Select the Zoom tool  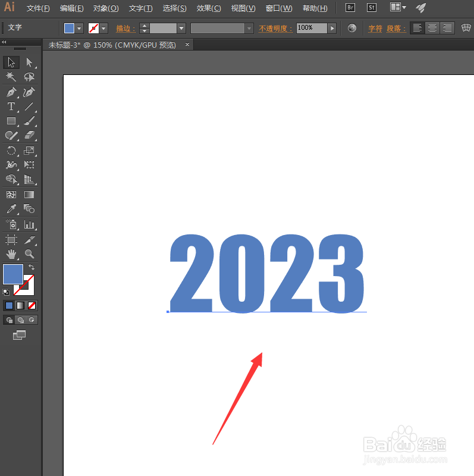(x=29, y=254)
